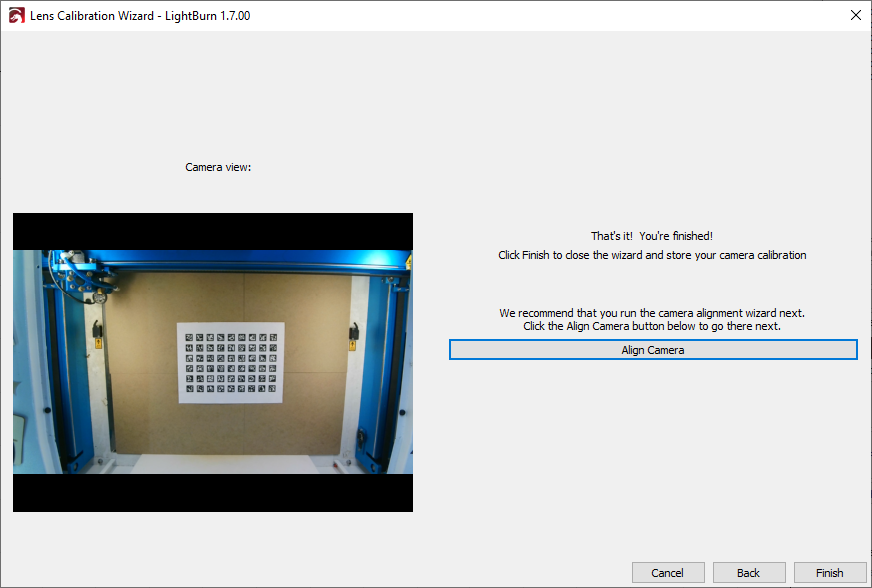Viewport: 872px width, 588px height.
Task: Click the bottom black bar below camera image
Action: pyautogui.click(x=212, y=493)
